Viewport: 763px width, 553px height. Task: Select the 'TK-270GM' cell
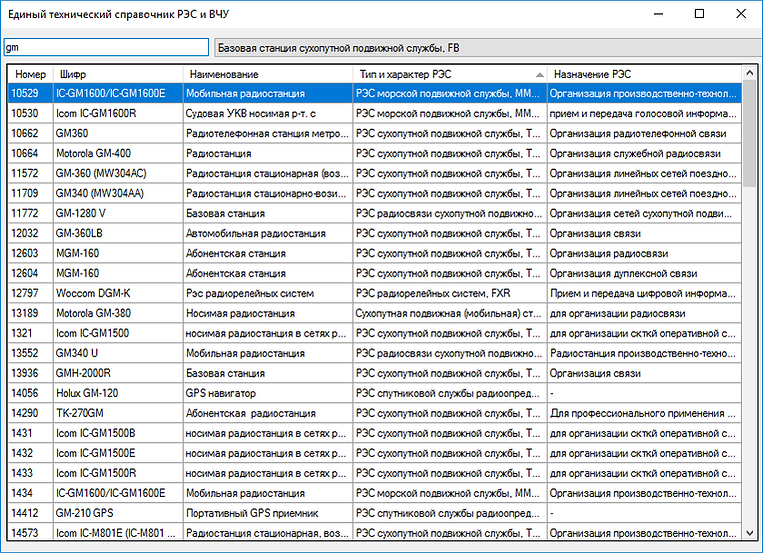point(118,413)
